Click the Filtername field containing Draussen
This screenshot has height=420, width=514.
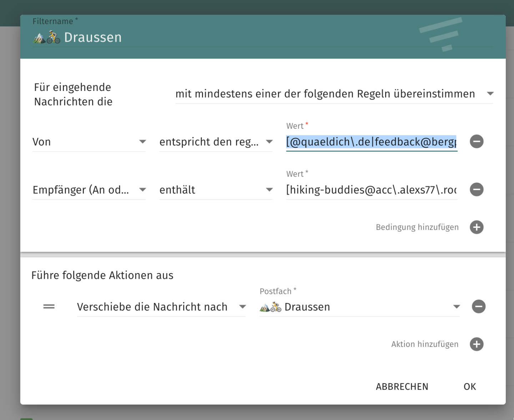pyautogui.click(x=263, y=37)
